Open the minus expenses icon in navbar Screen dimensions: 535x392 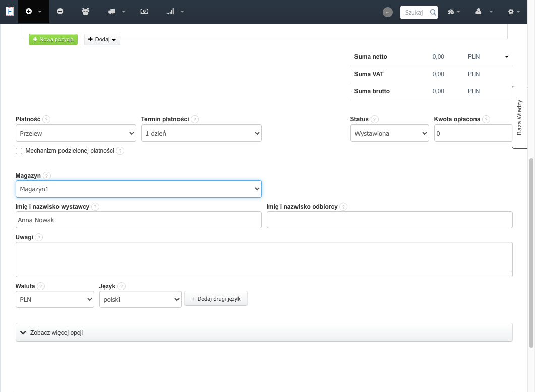coord(60,11)
